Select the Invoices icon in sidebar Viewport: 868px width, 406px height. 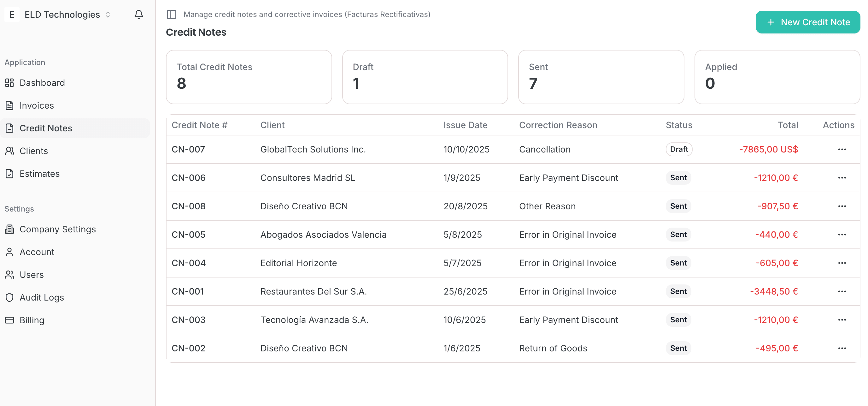9,105
